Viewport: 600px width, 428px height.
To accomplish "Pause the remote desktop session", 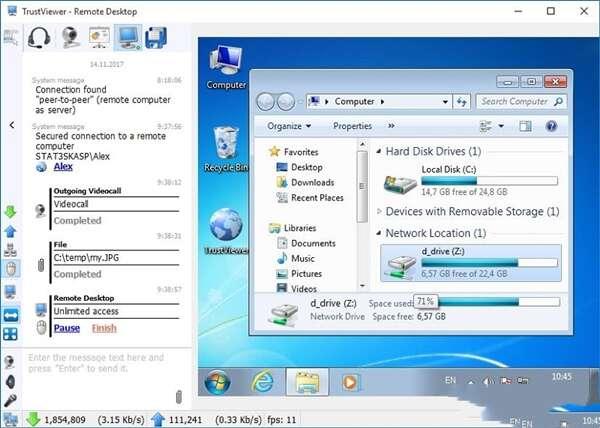I will (x=67, y=328).
